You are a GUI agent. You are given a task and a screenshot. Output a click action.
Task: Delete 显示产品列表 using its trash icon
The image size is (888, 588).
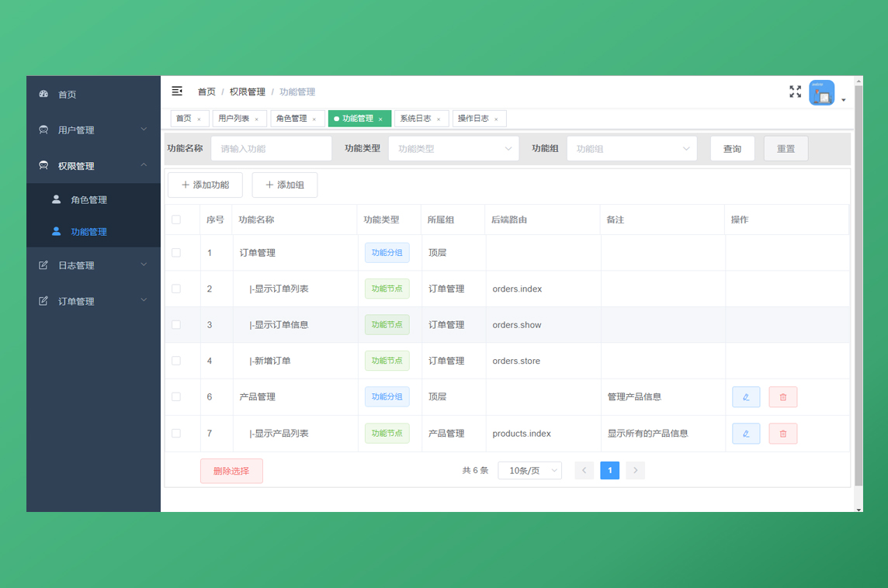pyautogui.click(x=783, y=433)
